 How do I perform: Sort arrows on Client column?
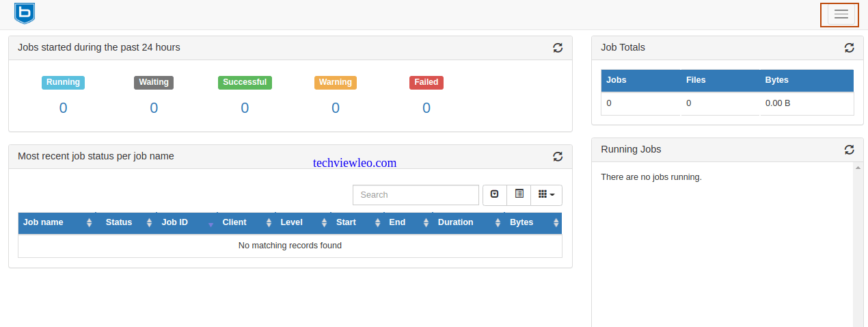click(x=269, y=223)
